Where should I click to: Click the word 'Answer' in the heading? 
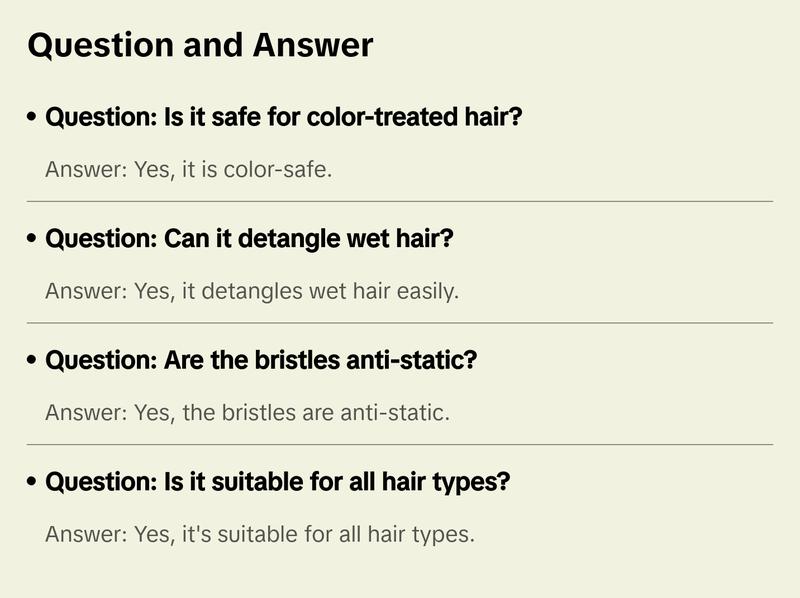coord(312,45)
